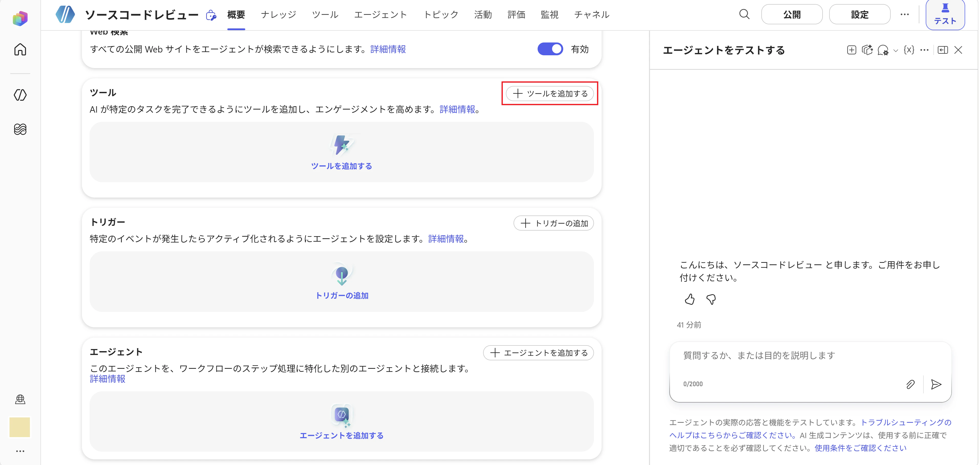Open the 使用条件をご確認ください link
This screenshot has height=465, width=980.
pyautogui.click(x=860, y=448)
